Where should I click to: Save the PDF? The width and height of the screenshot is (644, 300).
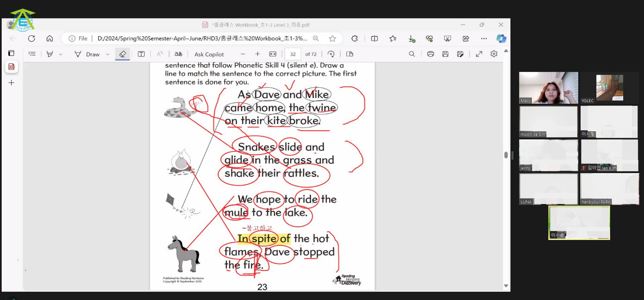click(445, 54)
